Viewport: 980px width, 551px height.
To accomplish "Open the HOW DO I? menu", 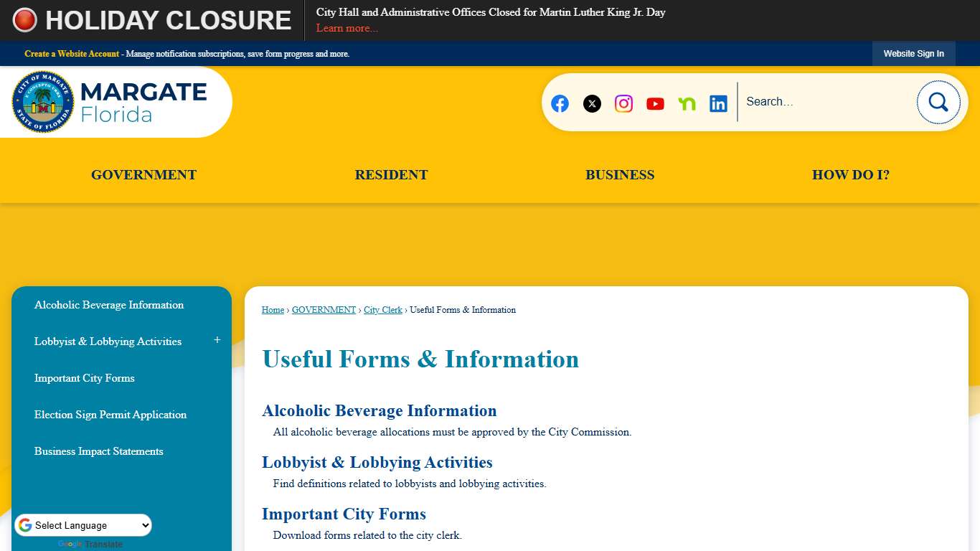I will coord(850,174).
